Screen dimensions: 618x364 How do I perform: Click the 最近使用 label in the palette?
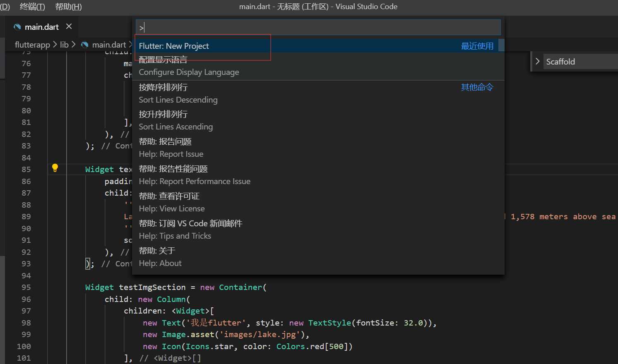click(477, 46)
